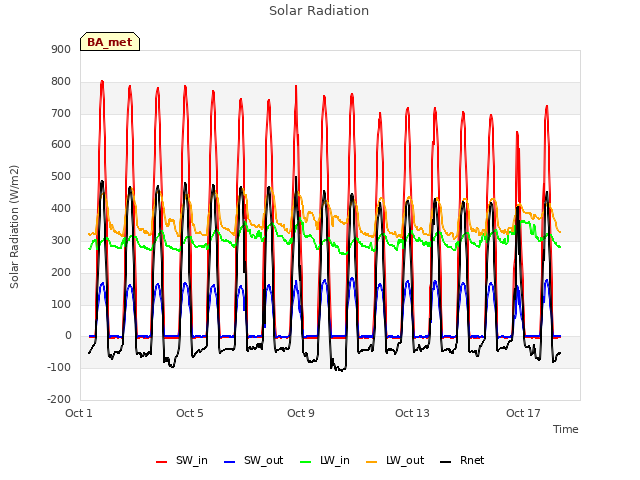Image resolution: width=640 pixels, height=480 pixels.
Task: Click the red SW_in legend swatch
Action: click(x=162, y=462)
